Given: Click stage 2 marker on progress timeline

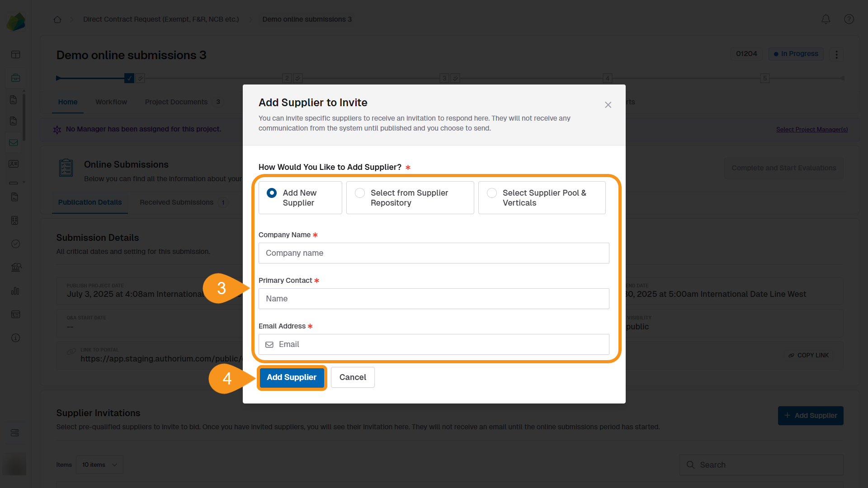Looking at the screenshot, I should [x=287, y=78].
